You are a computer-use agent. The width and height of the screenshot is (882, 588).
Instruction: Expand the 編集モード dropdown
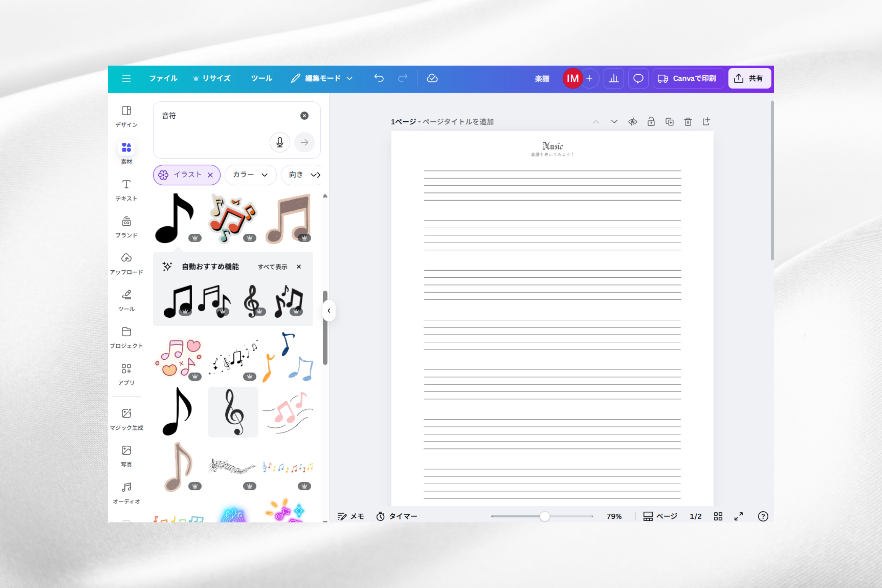pyautogui.click(x=322, y=78)
